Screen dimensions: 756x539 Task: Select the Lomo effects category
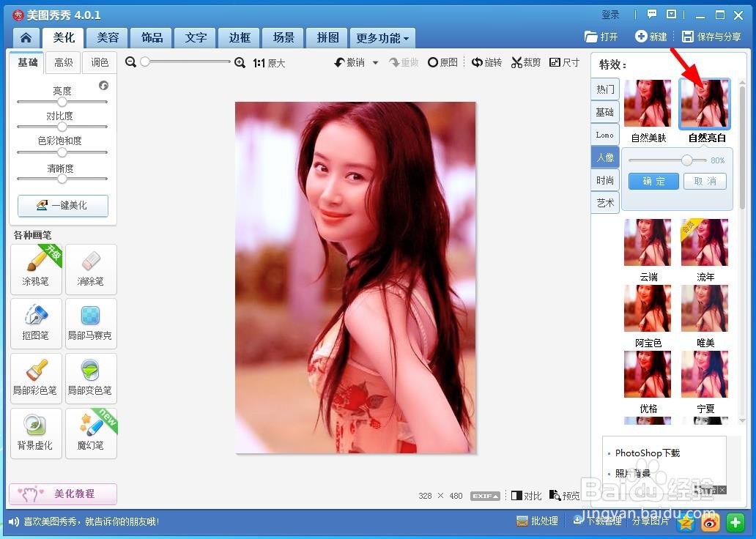(605, 135)
